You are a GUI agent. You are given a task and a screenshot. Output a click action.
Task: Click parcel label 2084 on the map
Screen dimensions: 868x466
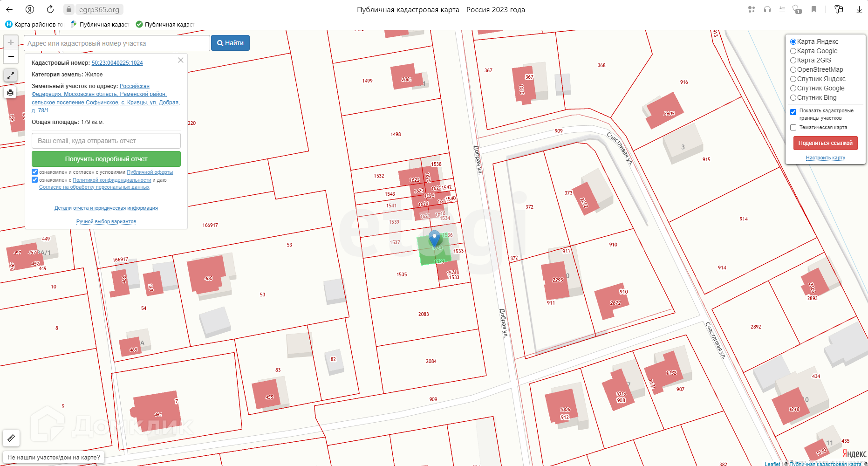[431, 361]
